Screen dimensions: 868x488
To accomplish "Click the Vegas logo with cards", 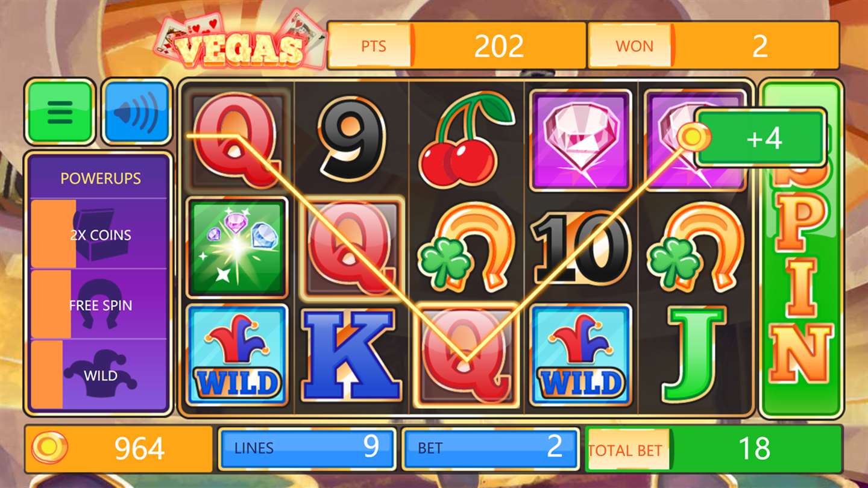I will (x=240, y=42).
